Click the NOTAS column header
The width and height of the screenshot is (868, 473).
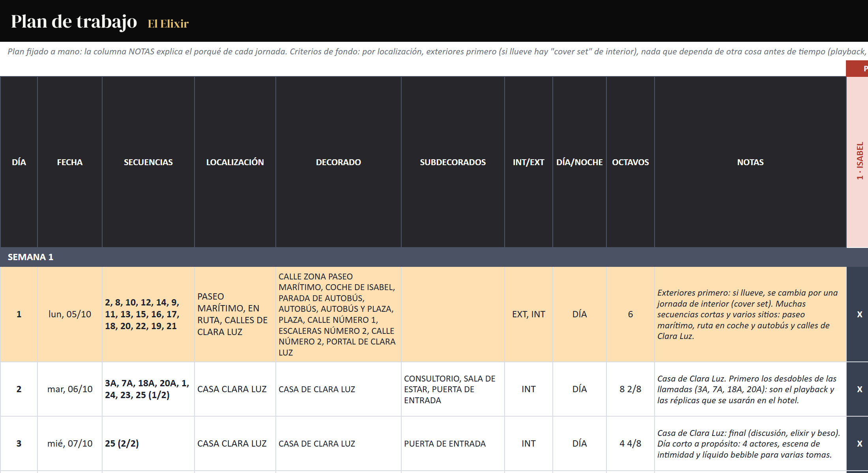tap(750, 162)
